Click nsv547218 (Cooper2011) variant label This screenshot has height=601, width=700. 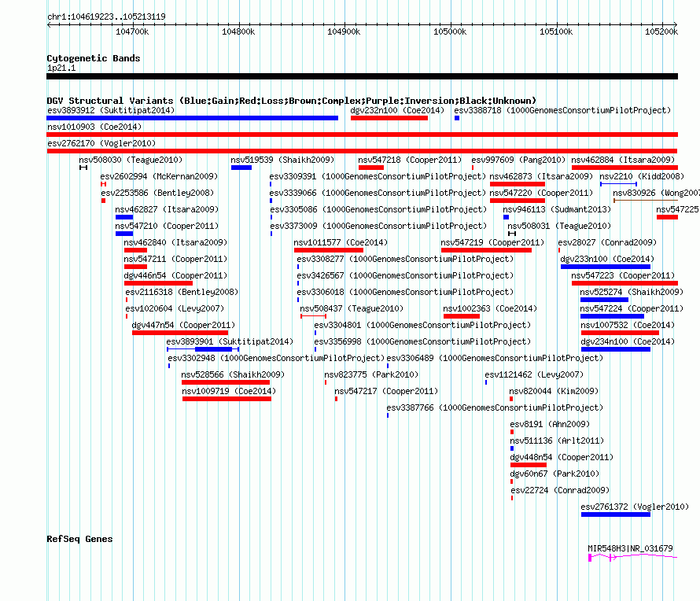tap(409, 160)
